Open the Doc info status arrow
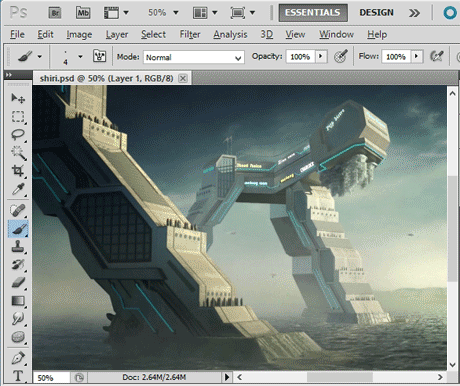 pos(227,377)
